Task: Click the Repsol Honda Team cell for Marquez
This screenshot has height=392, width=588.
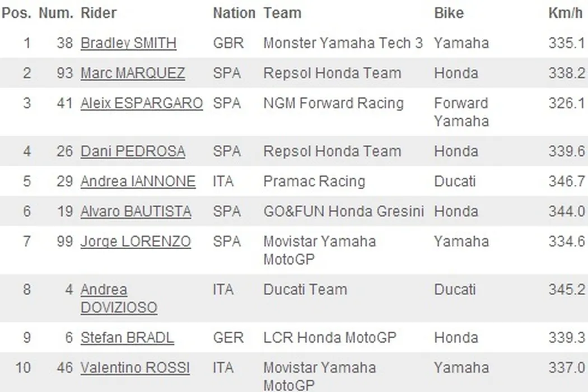Action: pyautogui.click(x=332, y=73)
